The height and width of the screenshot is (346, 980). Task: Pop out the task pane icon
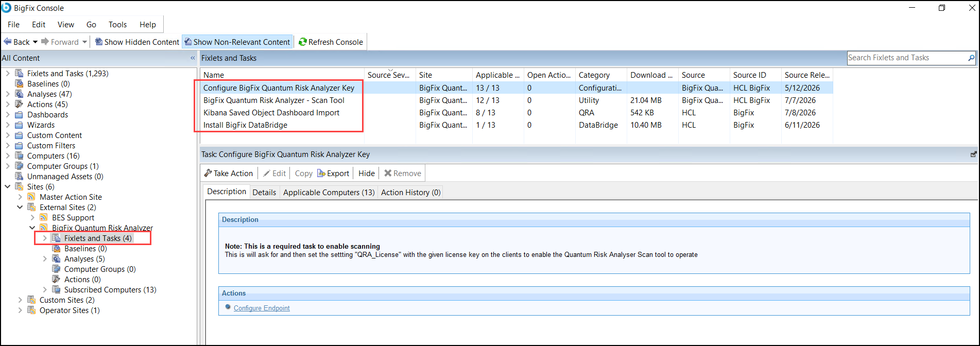[x=973, y=154]
